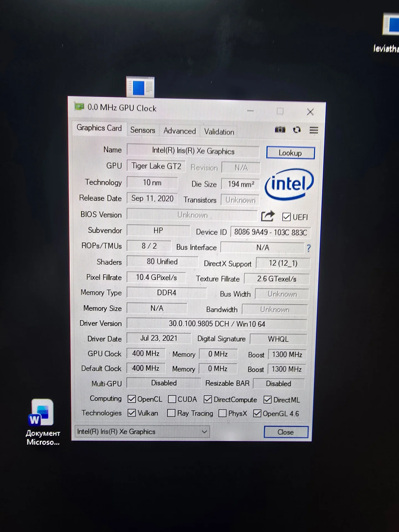Click the Multi-GPU value Disabled
Viewport: 399px width, 532px height.
[x=164, y=383]
